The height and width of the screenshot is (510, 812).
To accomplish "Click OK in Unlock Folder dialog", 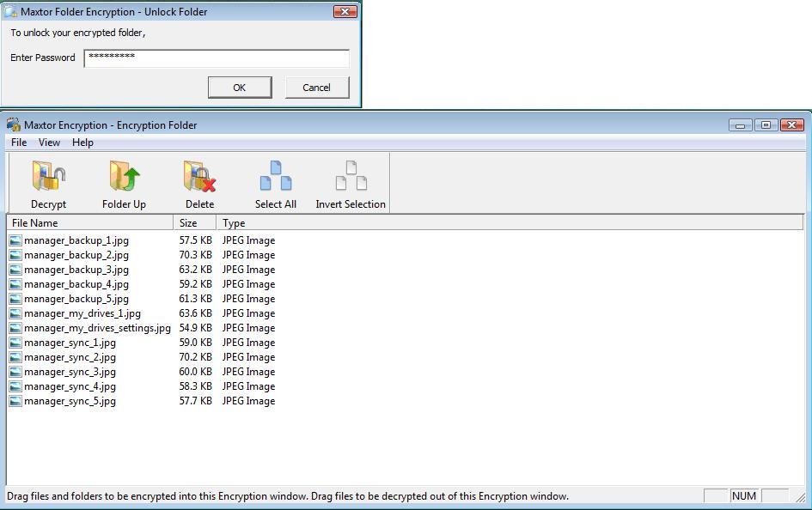I will 240,88.
